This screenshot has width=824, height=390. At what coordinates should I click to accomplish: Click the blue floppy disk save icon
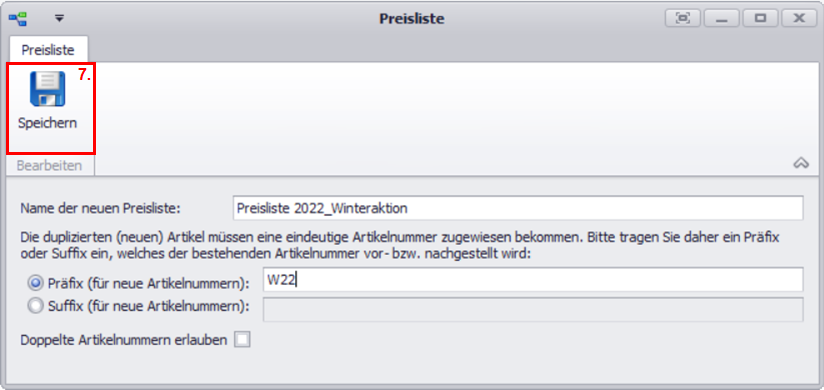pyautogui.click(x=47, y=88)
